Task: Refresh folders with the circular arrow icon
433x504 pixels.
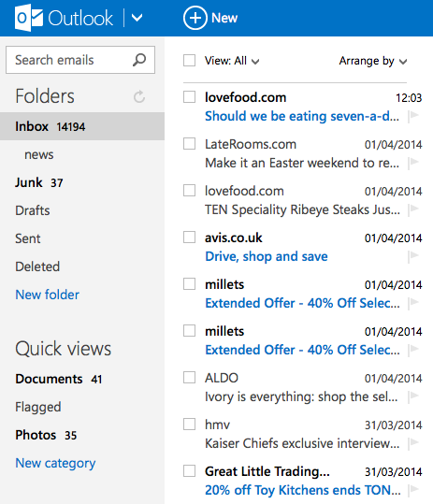Action: (139, 96)
